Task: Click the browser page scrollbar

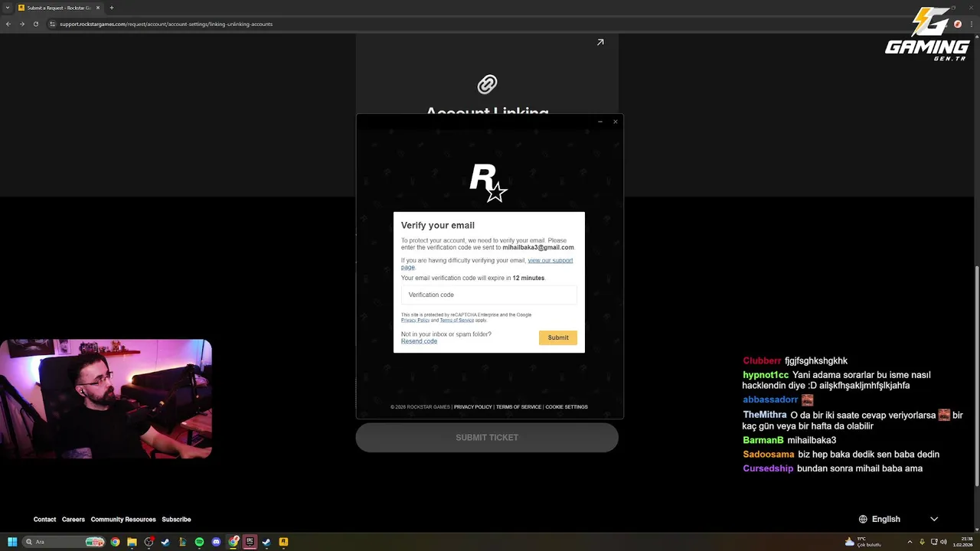Action: [x=976, y=375]
